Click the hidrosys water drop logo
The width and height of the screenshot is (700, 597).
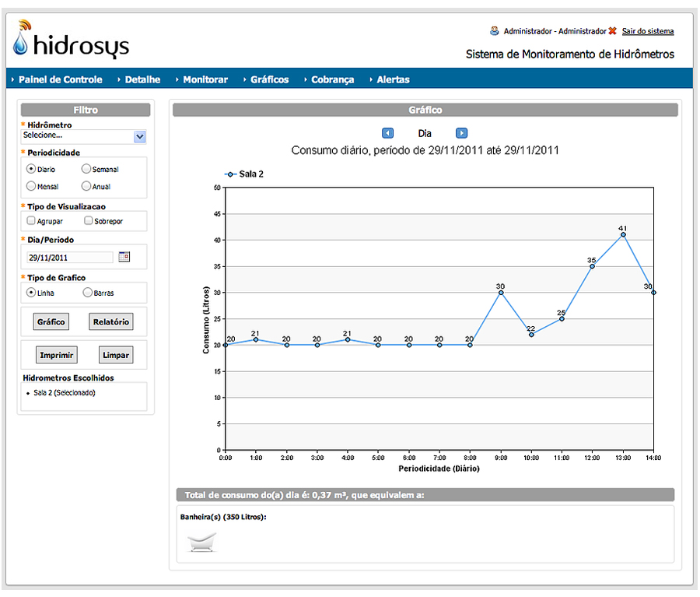coord(72,40)
